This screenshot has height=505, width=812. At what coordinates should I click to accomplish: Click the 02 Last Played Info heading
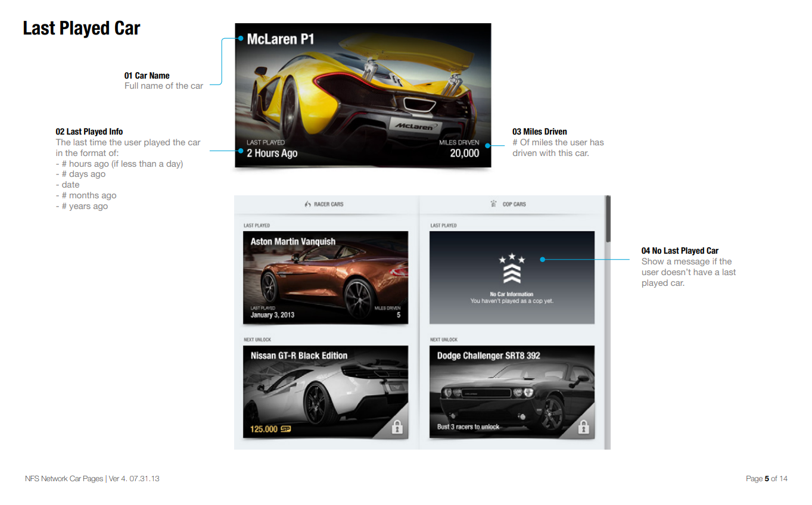(x=89, y=132)
